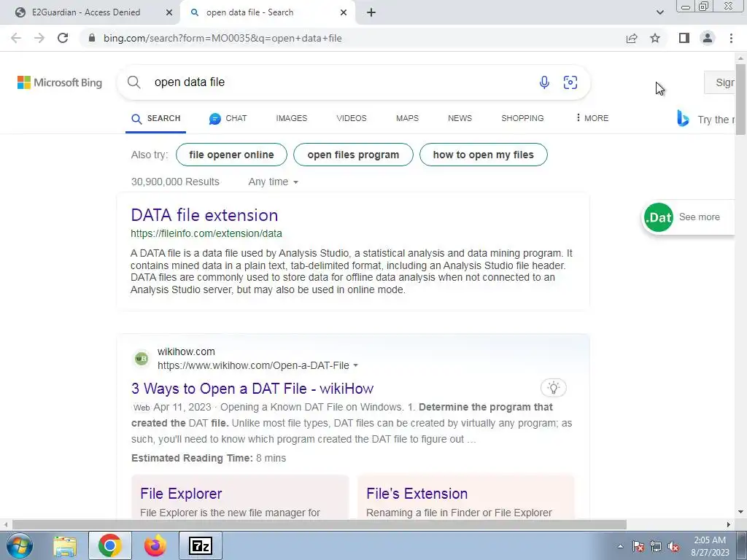Open the Chrome three-dot menu
Image resolution: width=747 pixels, height=560 pixels.
tap(731, 38)
